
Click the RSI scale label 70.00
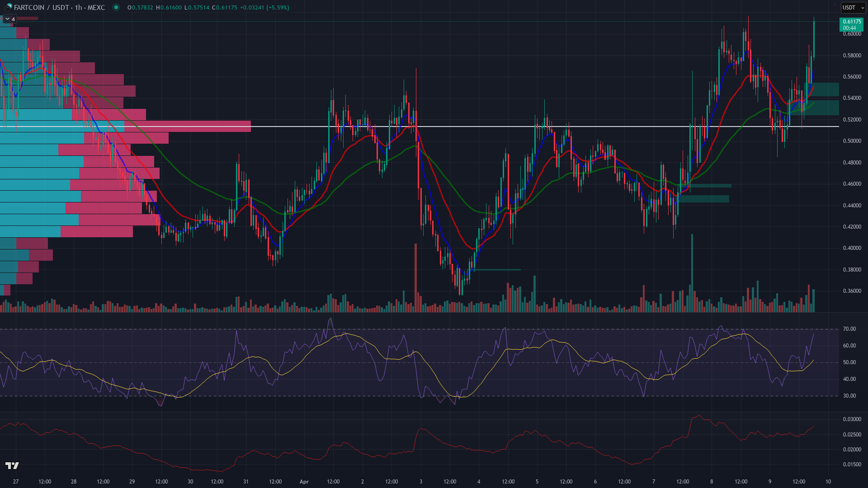[x=849, y=329]
